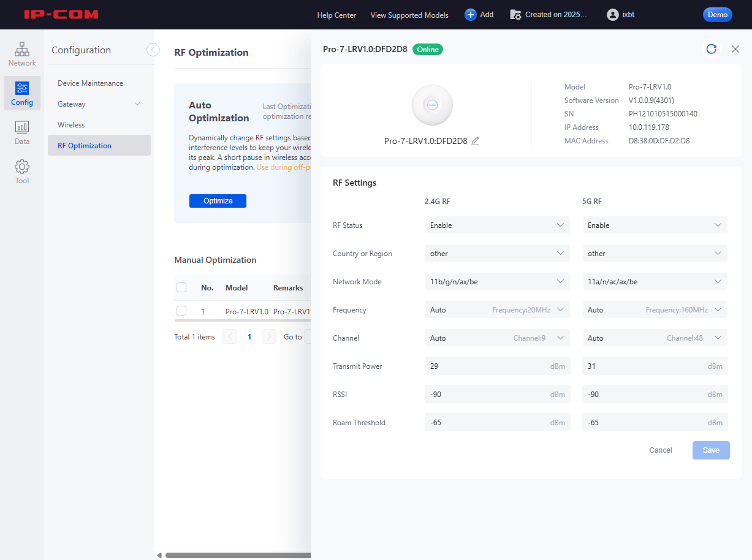Collapse the Configuration side panel arrow
Image resolution: width=752 pixels, height=560 pixels.
pos(153,50)
